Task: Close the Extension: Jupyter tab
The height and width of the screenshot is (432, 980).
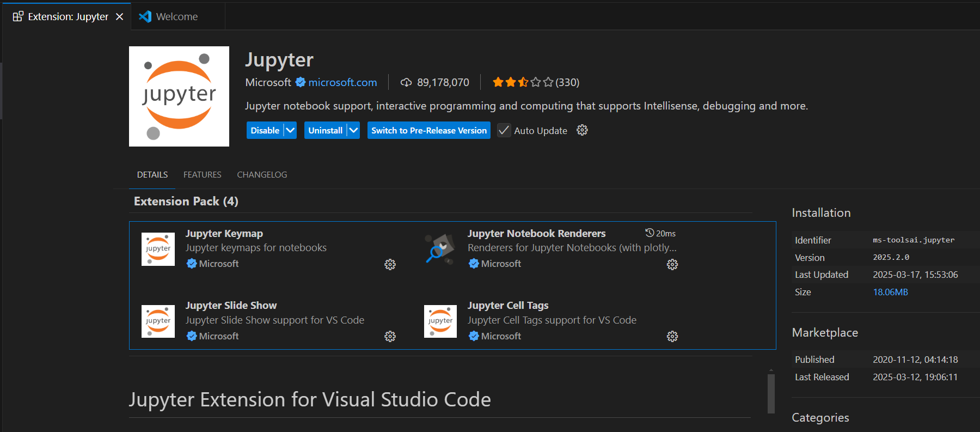Action: tap(120, 17)
